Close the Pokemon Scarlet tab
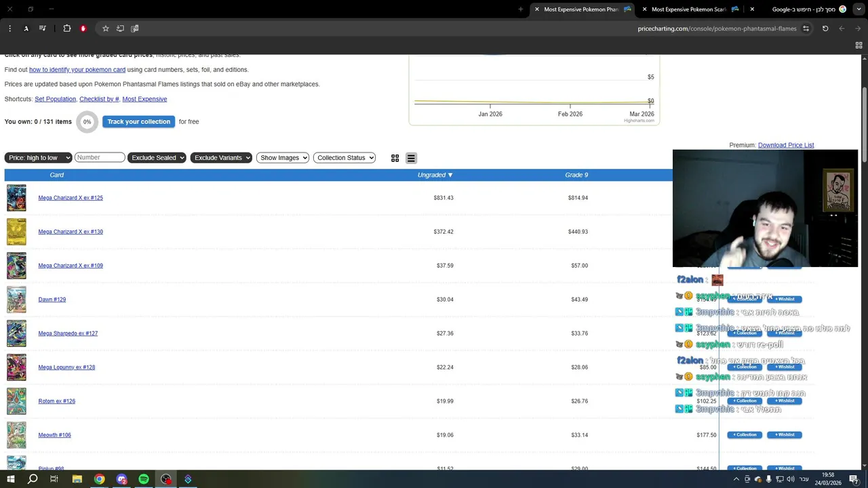 644,9
